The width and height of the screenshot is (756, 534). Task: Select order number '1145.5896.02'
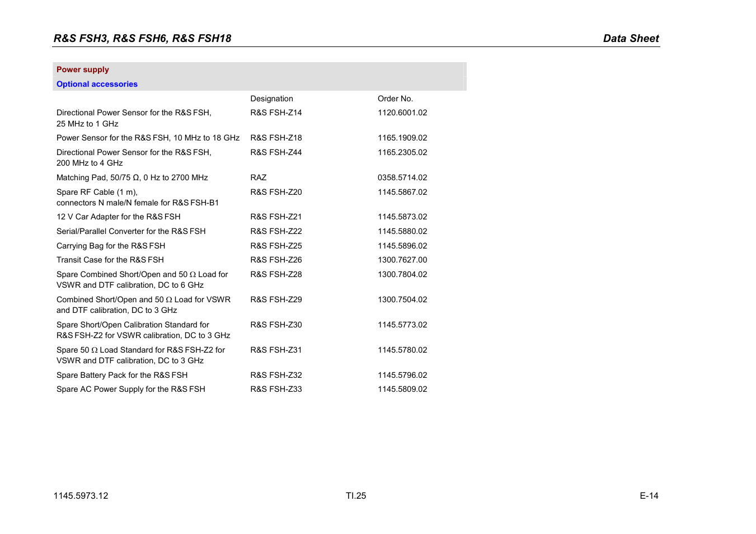pos(402,246)
